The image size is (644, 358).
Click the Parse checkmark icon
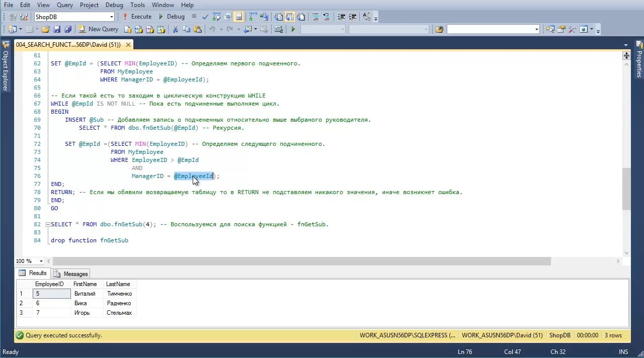pyautogui.click(x=205, y=17)
